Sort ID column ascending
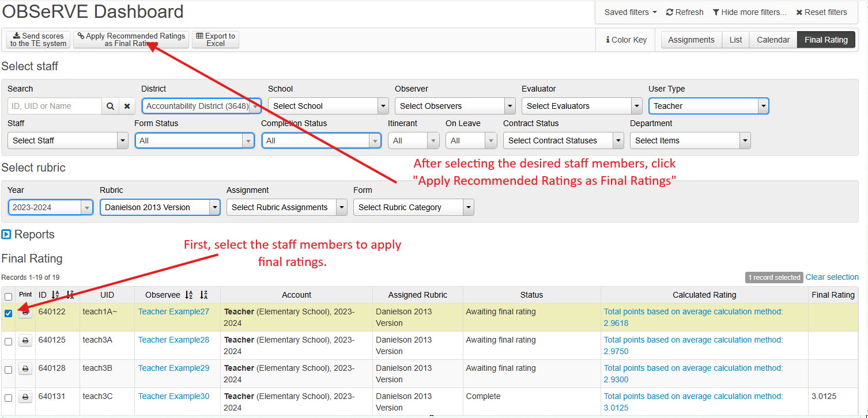868x418 pixels. [x=55, y=295]
